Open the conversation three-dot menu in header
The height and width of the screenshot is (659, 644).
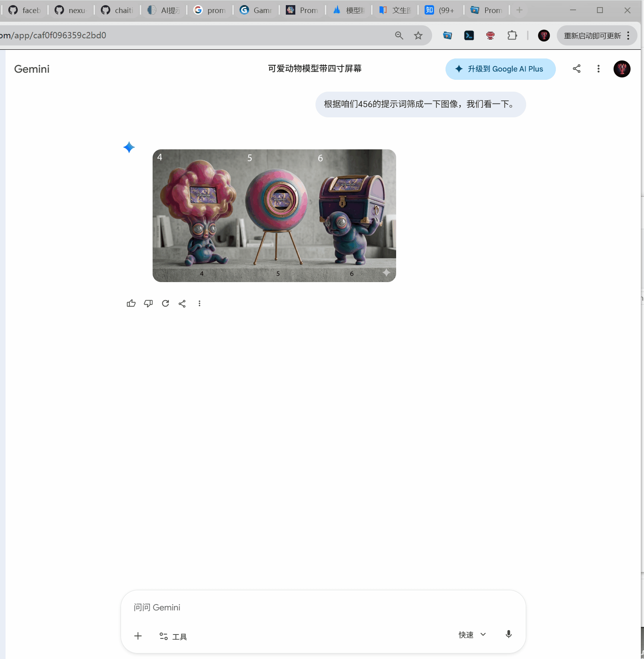point(599,69)
